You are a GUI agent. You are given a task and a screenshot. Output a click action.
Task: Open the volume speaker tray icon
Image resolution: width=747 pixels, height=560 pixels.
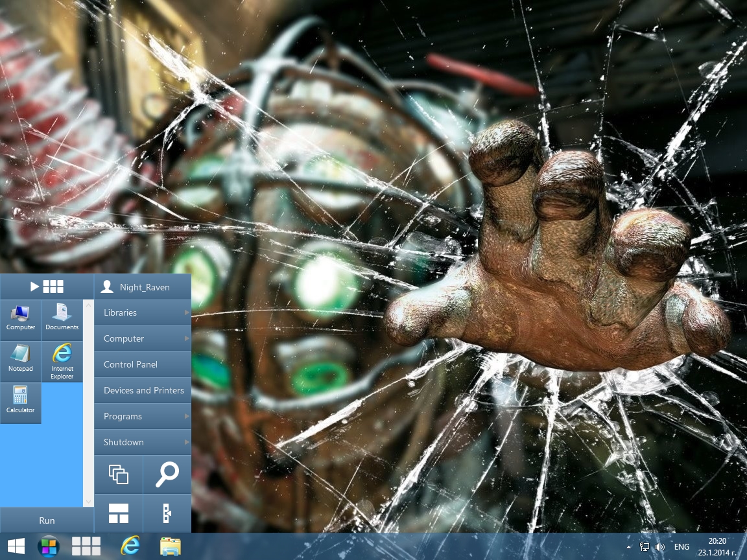pos(660,547)
